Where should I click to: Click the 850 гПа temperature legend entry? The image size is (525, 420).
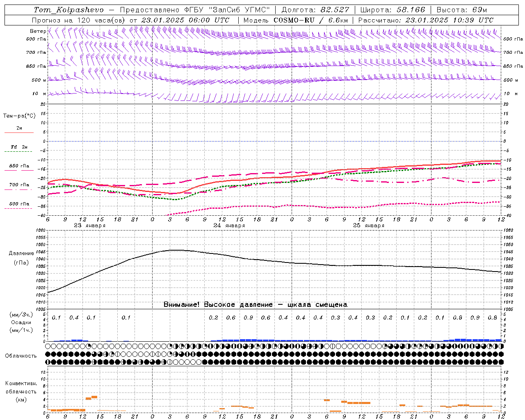(19, 166)
